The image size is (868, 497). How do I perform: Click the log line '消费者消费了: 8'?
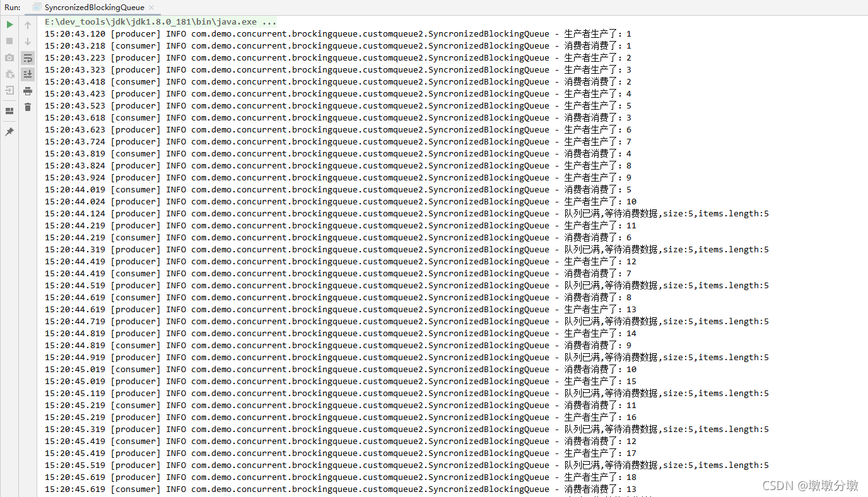pyautogui.click(x=337, y=298)
